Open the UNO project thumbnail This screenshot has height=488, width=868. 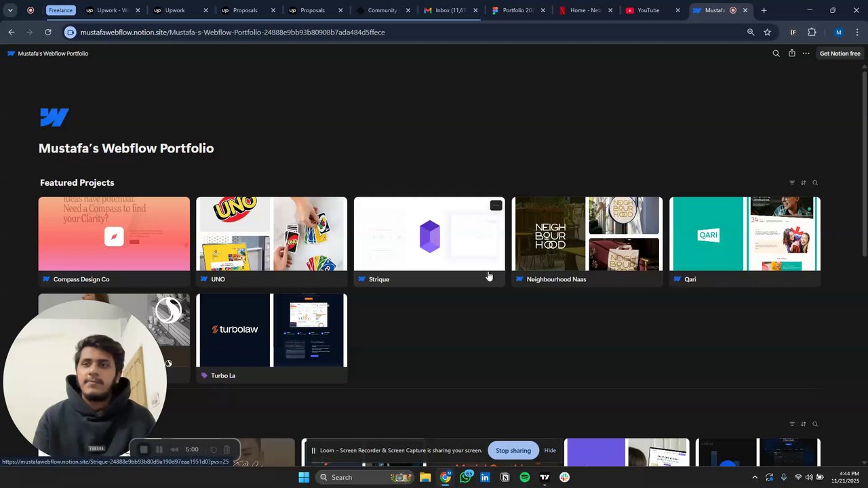tap(271, 234)
